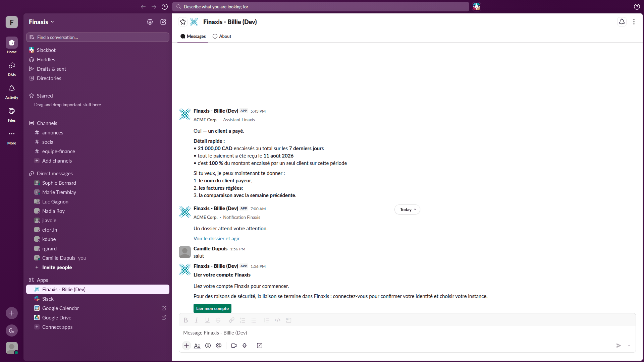Open Slackbot in the sidebar
This screenshot has width=644, height=362.
pos(98,50)
